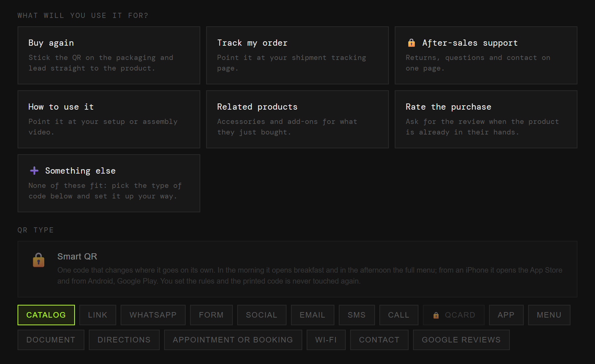
Task: Click the lock icon on the QCARD button
Action: pyautogui.click(x=436, y=315)
